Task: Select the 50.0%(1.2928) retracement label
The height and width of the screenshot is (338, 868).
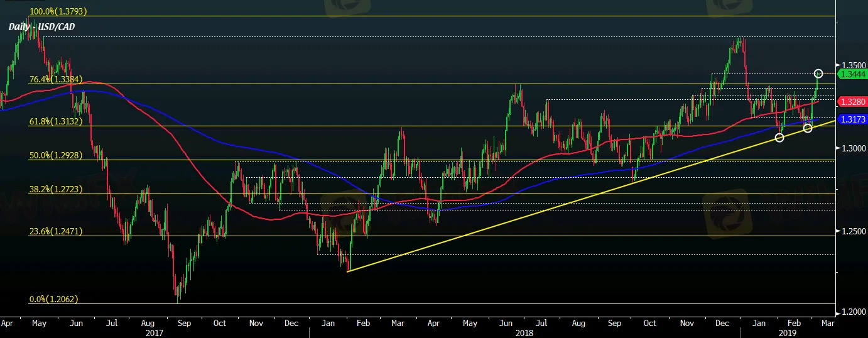Action: tap(55, 155)
